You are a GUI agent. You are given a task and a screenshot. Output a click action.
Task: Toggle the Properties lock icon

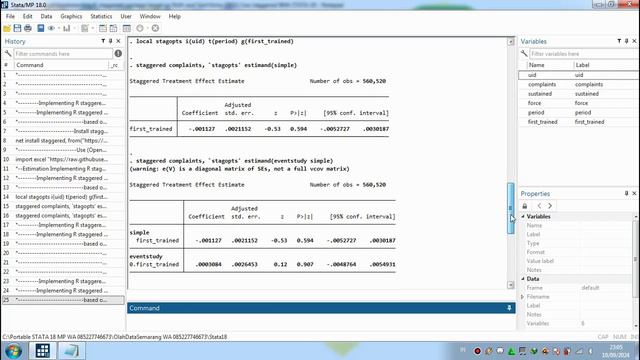pyautogui.click(x=525, y=206)
